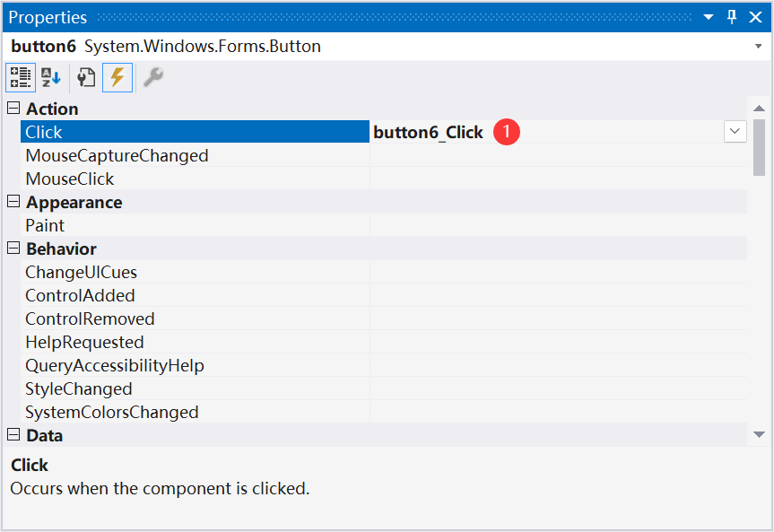Show the Properties page icon
This screenshot has height=532, width=774.
click(x=86, y=77)
